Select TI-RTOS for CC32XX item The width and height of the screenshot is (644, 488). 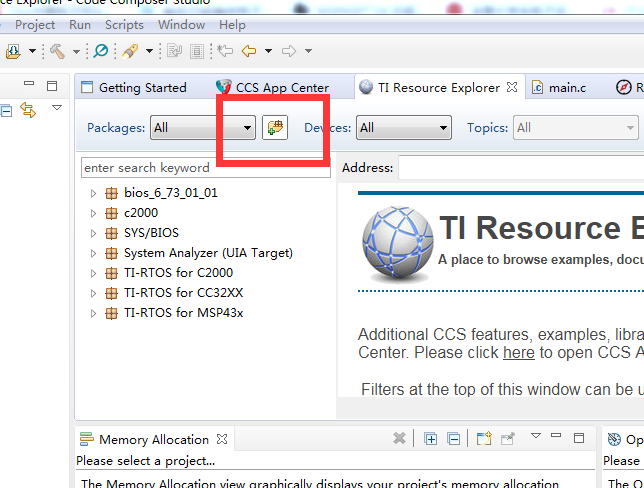tap(183, 292)
